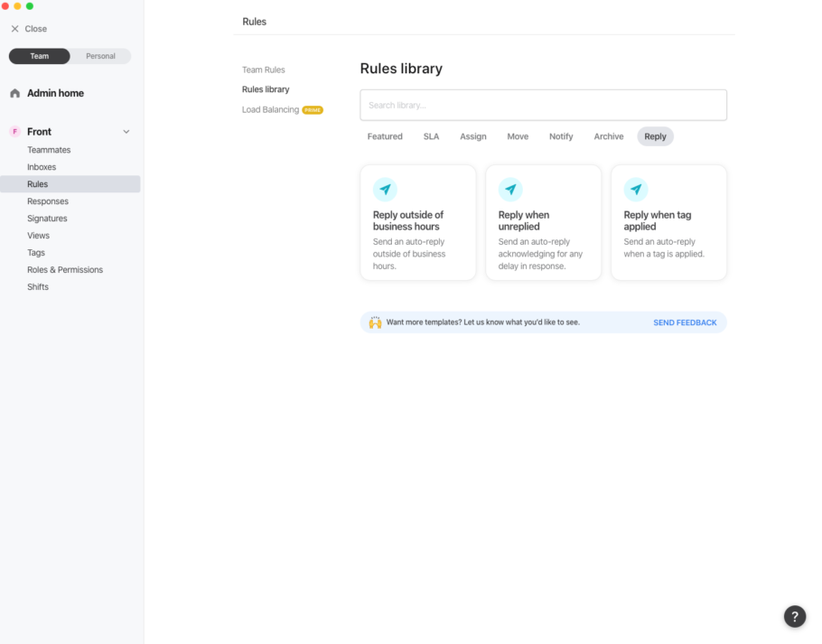
Task: Click the PRIME badge beside Load Balancing
Action: point(313,110)
